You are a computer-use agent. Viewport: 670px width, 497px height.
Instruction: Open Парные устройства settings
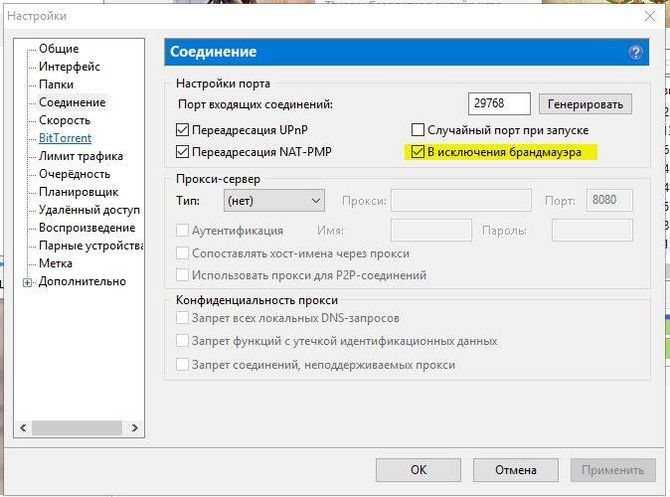point(91,246)
